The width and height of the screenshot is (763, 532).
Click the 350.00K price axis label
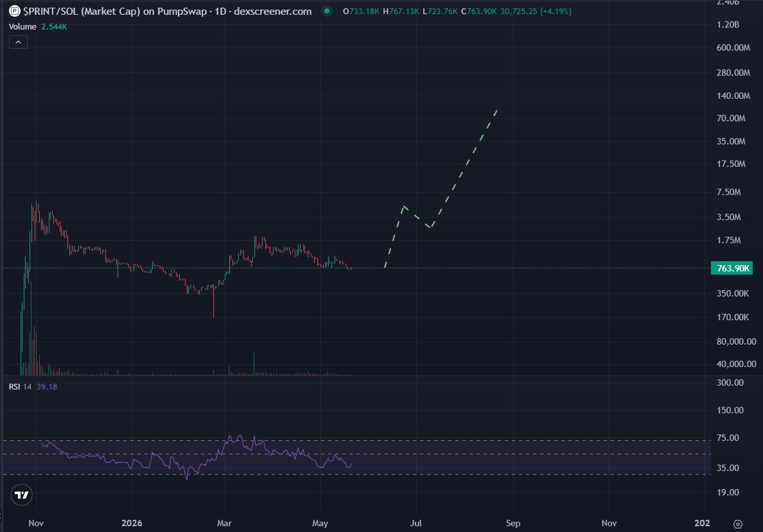click(732, 293)
